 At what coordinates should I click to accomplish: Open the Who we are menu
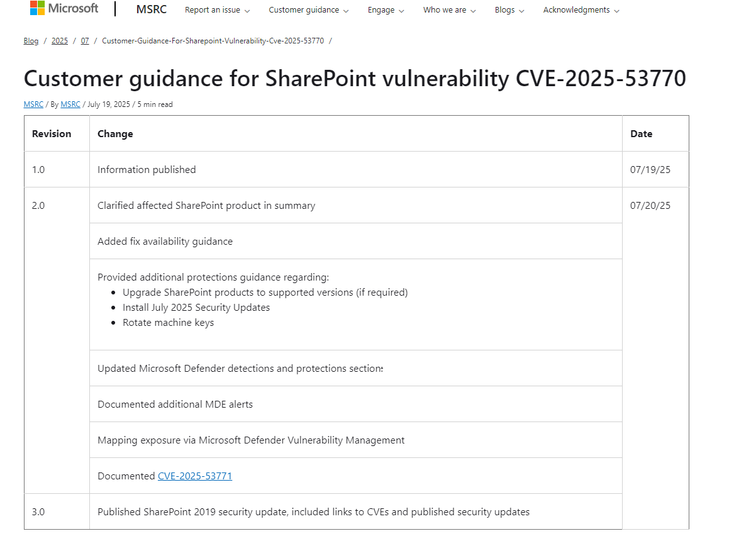point(449,10)
